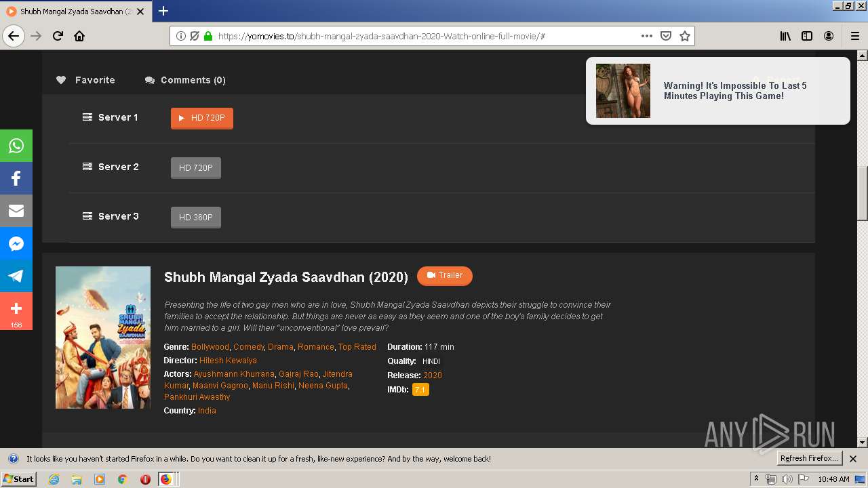This screenshot has width=868, height=488.
Task: Open volume control in system tray
Action: 787,479
